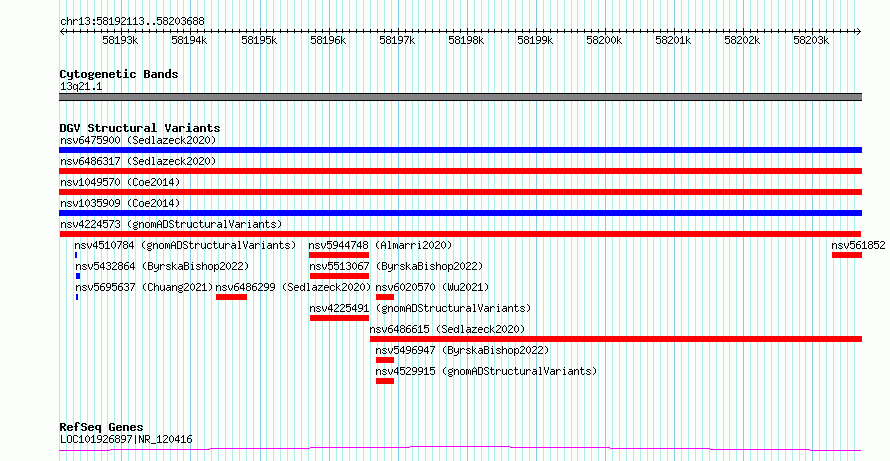This screenshot has height=461, width=890.
Task: Click the 58193k ruler tick label
Action: (120, 40)
